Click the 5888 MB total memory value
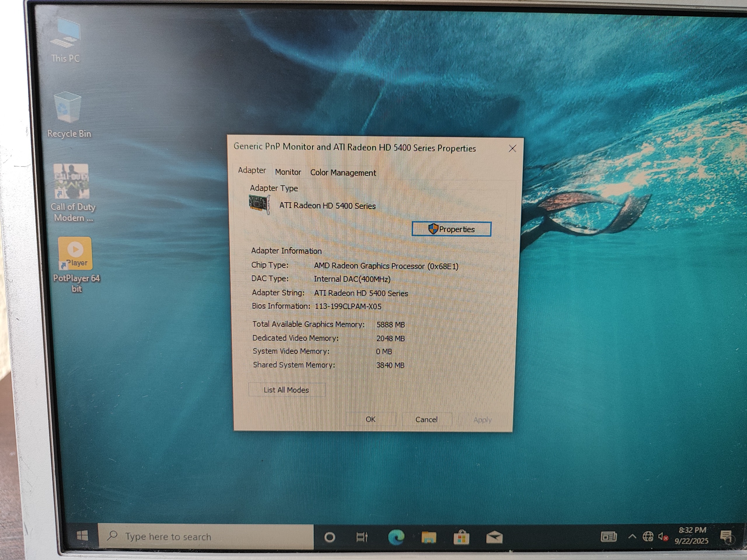Viewport: 747px width, 560px height. click(x=391, y=325)
